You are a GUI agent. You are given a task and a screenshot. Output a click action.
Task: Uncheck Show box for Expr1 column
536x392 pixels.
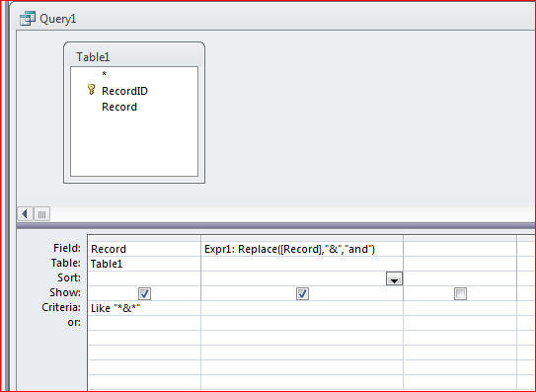[302, 293]
